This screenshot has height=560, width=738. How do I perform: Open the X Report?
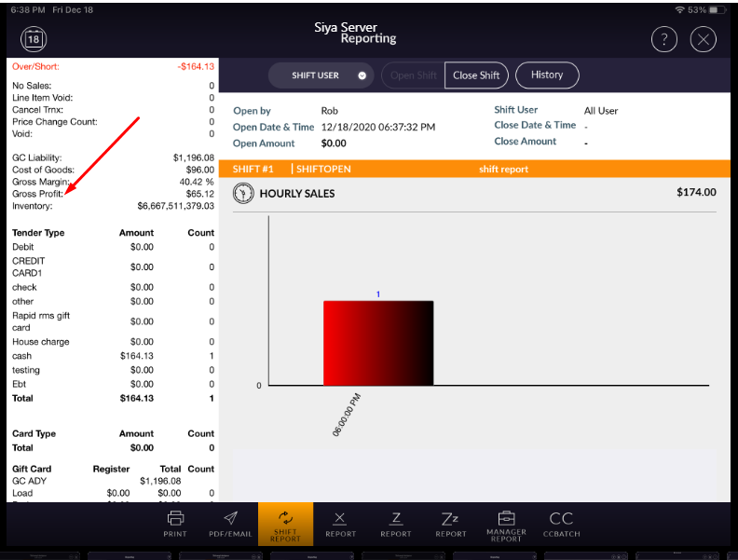pos(340,524)
